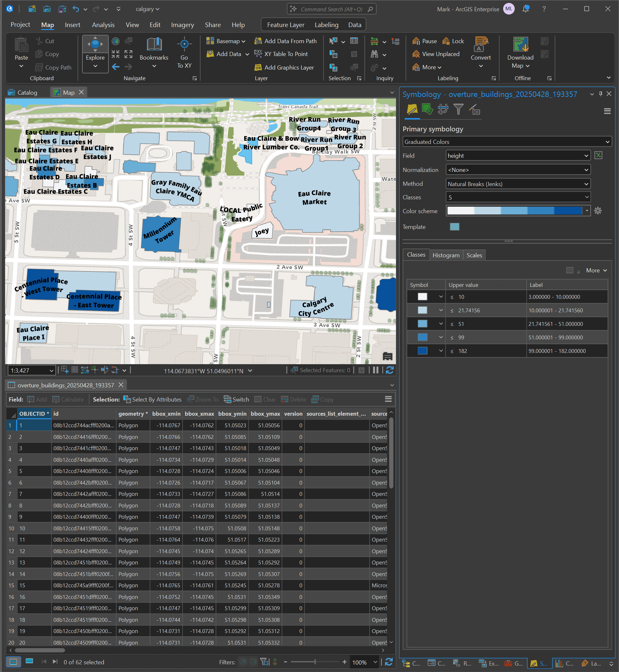Switch to the Histogram tab
The height and width of the screenshot is (672, 619).
[x=445, y=255]
